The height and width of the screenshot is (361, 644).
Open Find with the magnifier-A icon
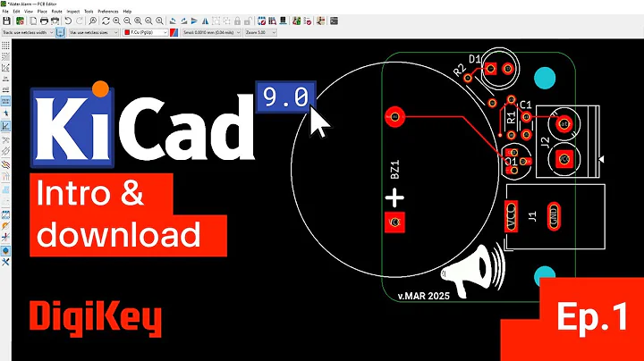[93, 21]
